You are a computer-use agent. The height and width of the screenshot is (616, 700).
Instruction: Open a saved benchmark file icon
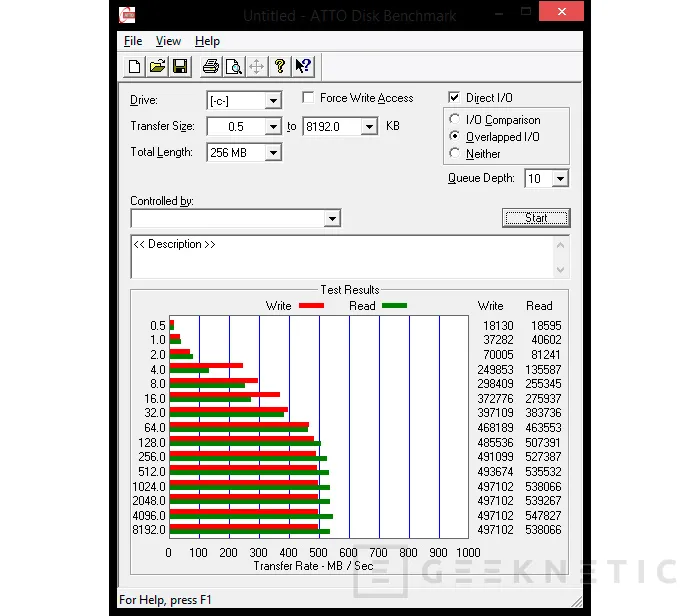pyautogui.click(x=157, y=67)
